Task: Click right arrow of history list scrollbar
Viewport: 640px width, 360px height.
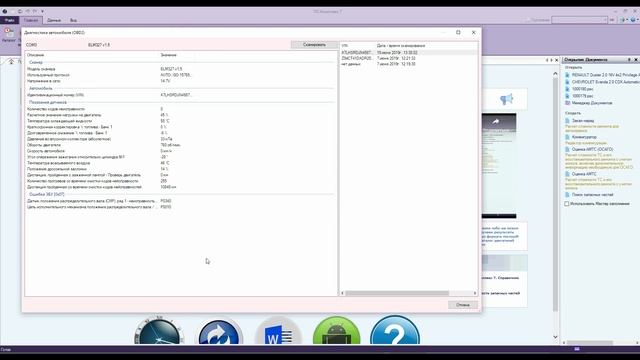Action: pos(475,293)
